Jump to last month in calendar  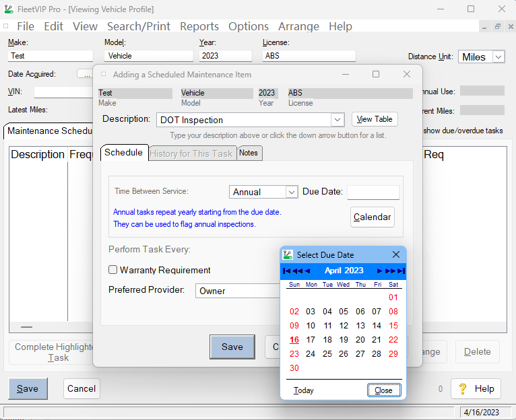point(401,271)
